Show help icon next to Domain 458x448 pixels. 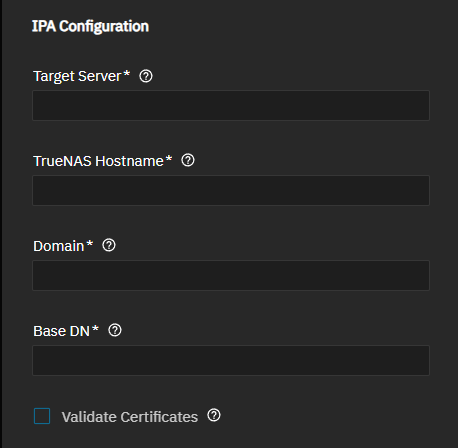pos(109,245)
